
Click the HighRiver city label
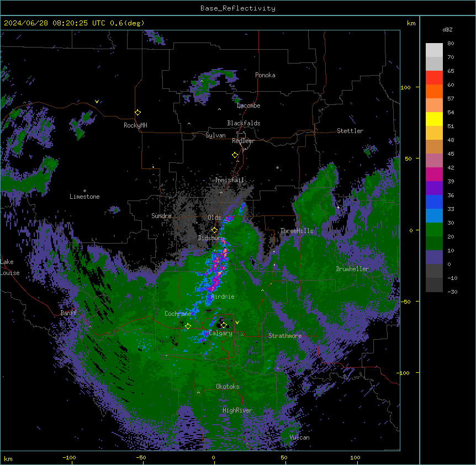(x=237, y=410)
